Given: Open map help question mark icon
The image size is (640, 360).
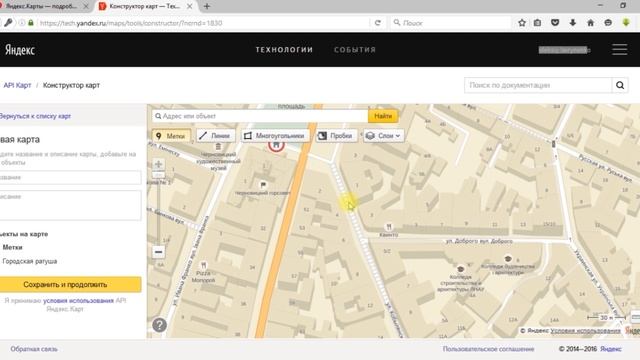Looking at the screenshot, I should (x=159, y=325).
